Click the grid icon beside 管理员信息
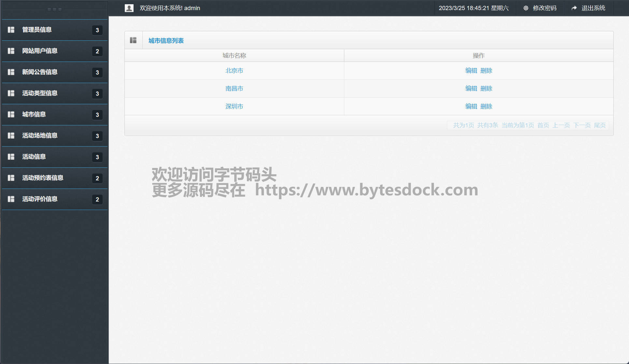Image resolution: width=629 pixels, height=364 pixels. (11, 30)
